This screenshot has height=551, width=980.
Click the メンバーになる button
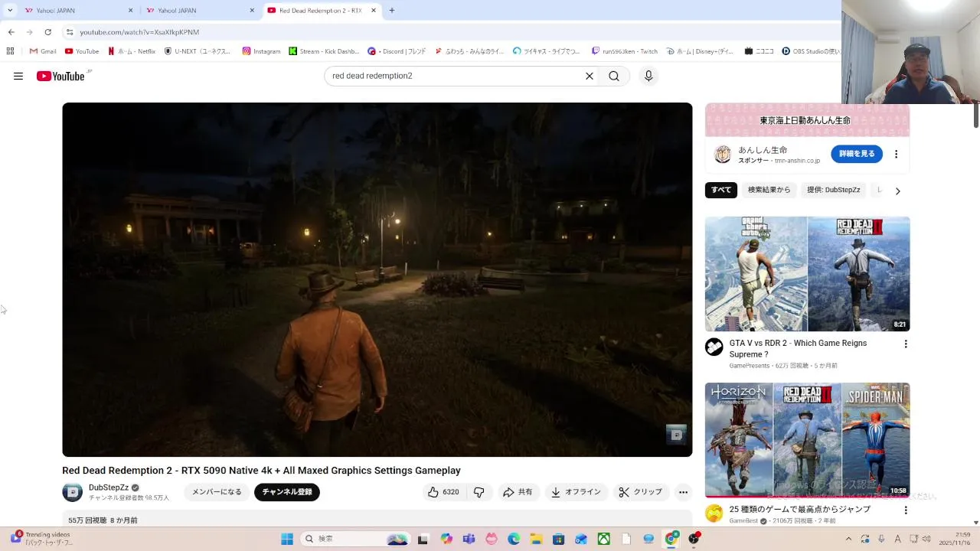[217, 492]
